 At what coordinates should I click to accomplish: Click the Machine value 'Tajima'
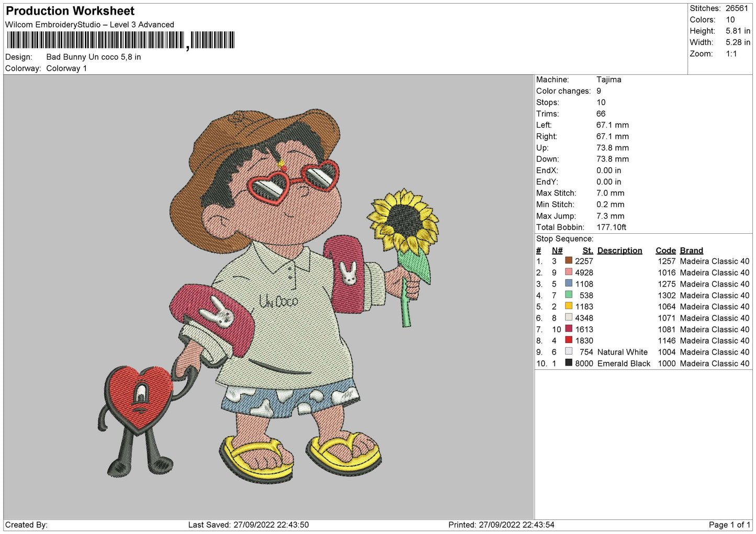click(609, 79)
